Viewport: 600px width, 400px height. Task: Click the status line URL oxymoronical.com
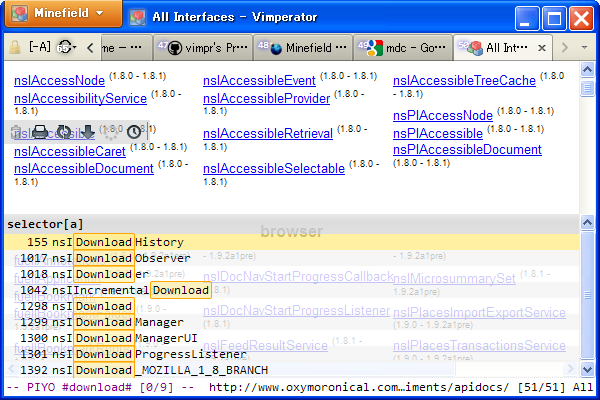[359, 387]
